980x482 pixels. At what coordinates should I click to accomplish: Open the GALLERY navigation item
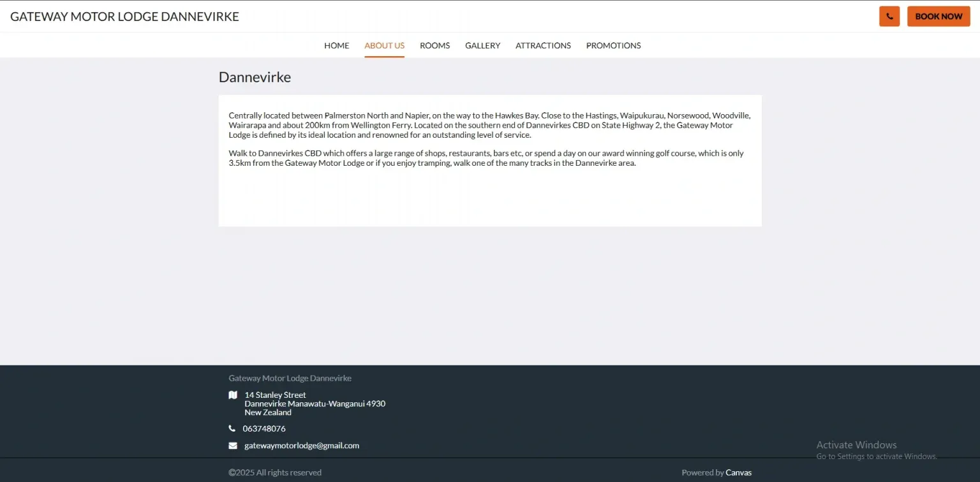483,45
